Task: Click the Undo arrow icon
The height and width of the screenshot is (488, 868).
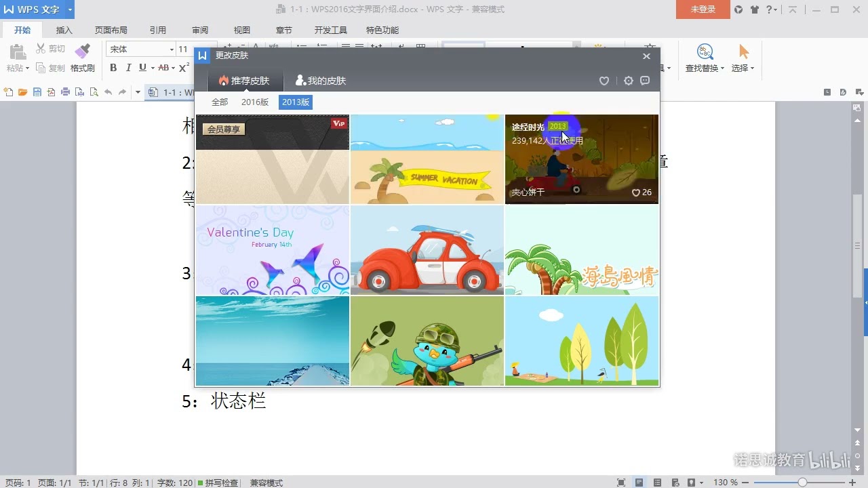Action: coord(108,92)
